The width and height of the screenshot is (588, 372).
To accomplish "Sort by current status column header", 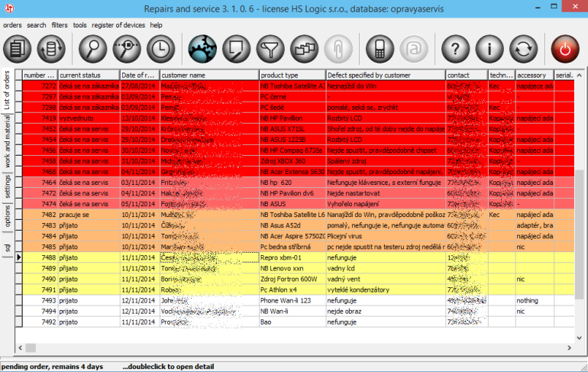I will [x=89, y=76].
